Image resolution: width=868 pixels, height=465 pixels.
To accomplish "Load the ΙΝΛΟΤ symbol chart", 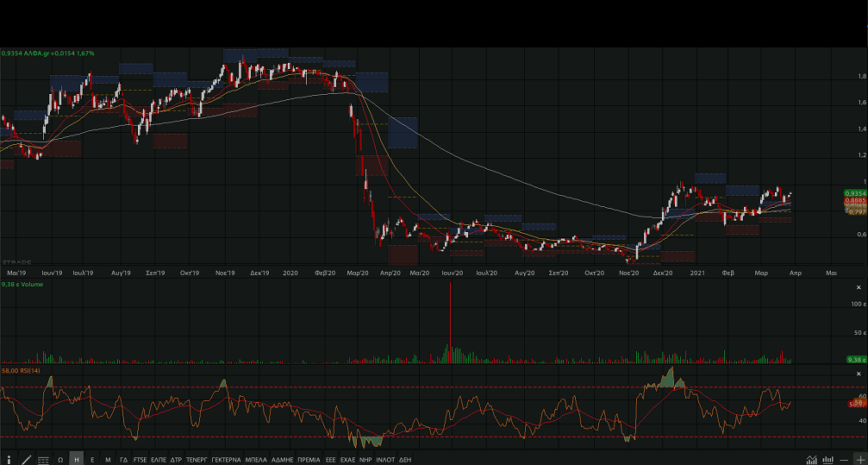I will click(x=385, y=460).
